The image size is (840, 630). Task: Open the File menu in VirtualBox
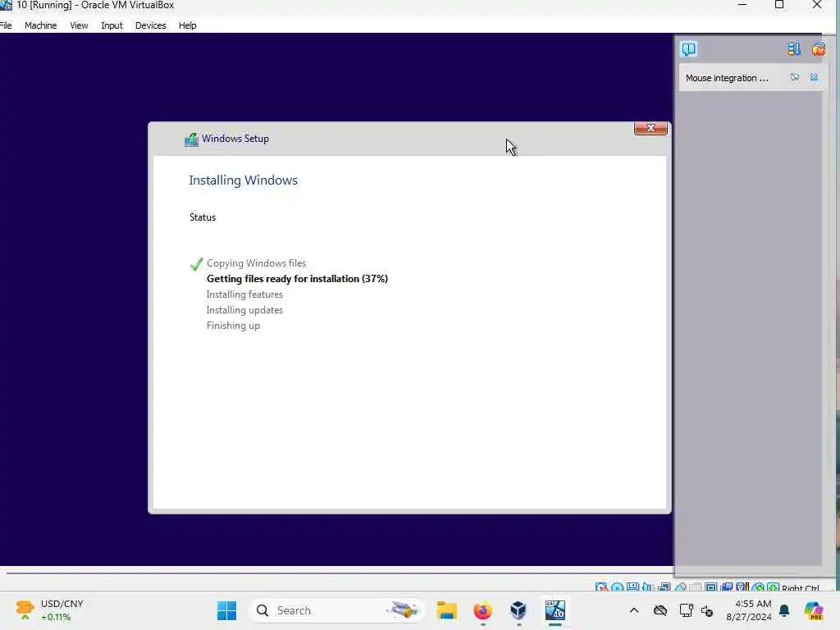point(6,25)
